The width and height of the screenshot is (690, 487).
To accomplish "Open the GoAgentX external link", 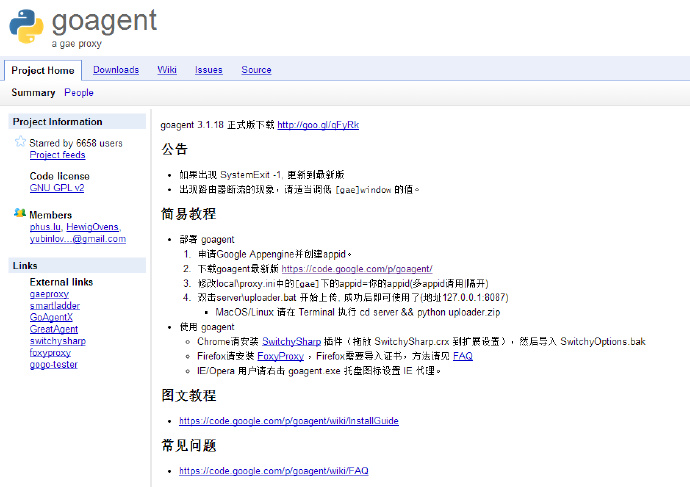I will point(51,317).
